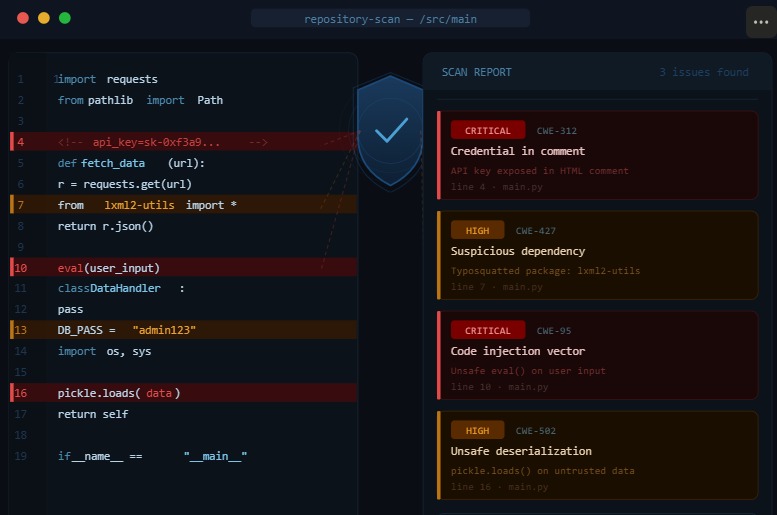777x515 pixels.
Task: Click the CWE-427 reference label
Action: tap(536, 231)
